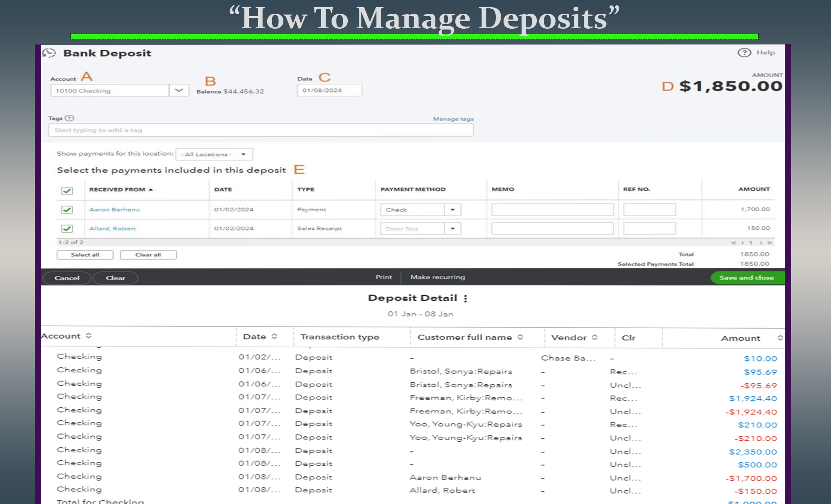The width and height of the screenshot is (831, 504).
Task: Sort report by Date column arrows
Action: pos(274,337)
